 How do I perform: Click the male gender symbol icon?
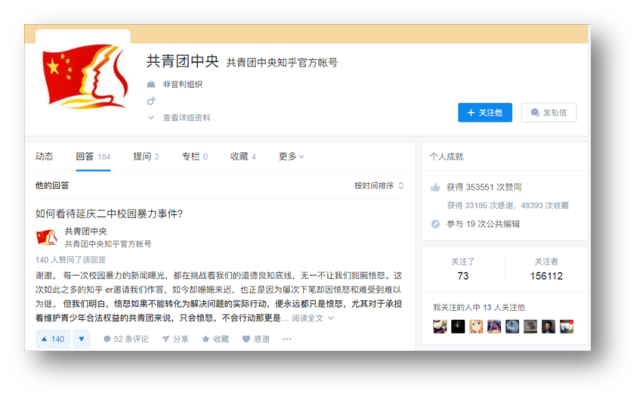coord(151,101)
